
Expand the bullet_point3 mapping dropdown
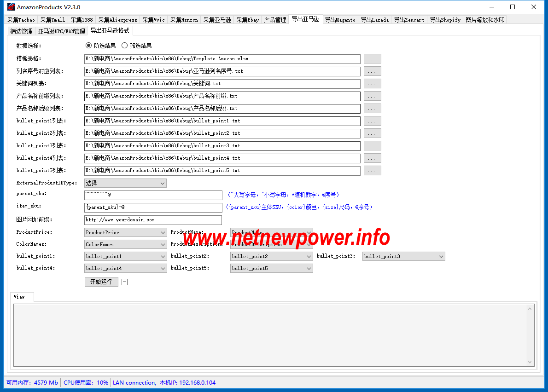tap(404, 256)
